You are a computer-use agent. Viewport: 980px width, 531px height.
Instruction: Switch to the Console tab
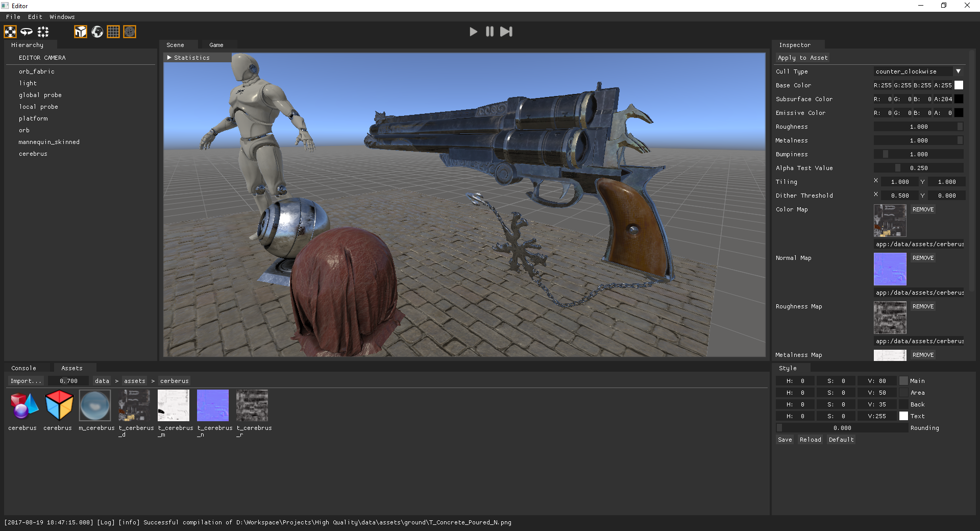click(23, 368)
